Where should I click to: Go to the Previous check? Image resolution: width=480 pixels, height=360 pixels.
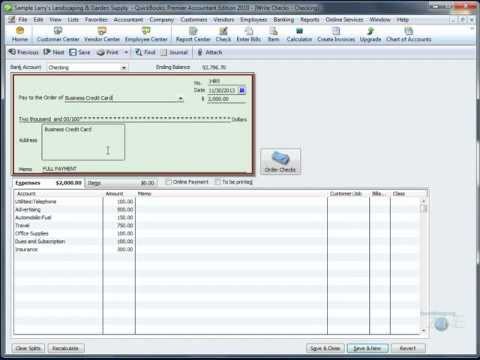[23, 52]
